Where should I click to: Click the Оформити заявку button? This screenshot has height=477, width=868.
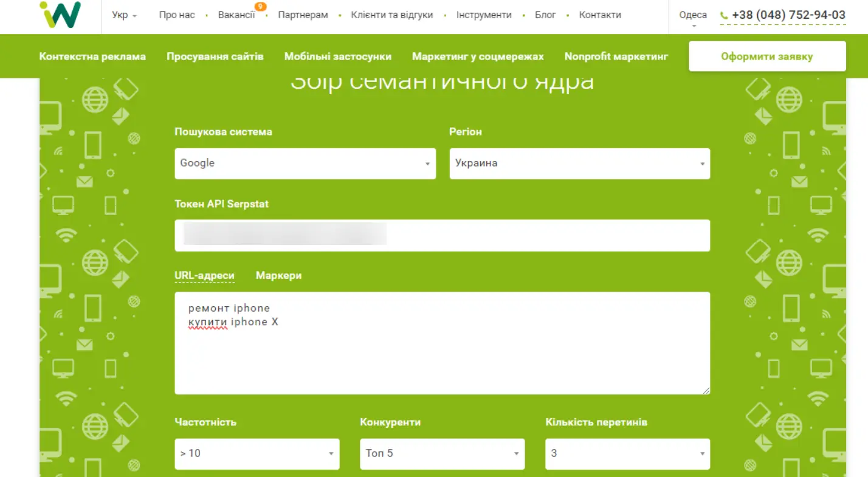click(x=767, y=57)
